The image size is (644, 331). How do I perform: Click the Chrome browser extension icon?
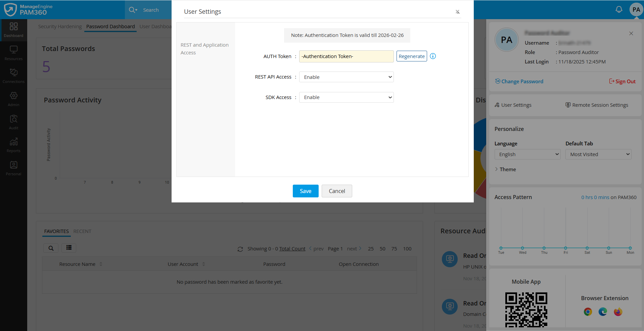point(588,312)
